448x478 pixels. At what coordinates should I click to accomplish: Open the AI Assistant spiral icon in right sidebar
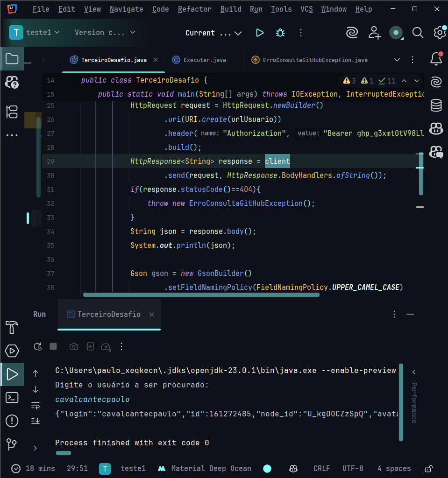[436, 82]
